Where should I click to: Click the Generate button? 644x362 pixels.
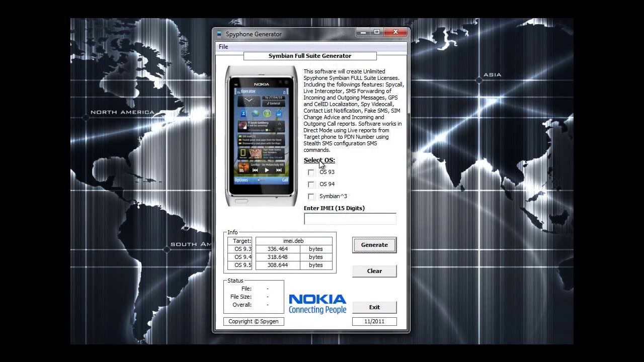[374, 245]
